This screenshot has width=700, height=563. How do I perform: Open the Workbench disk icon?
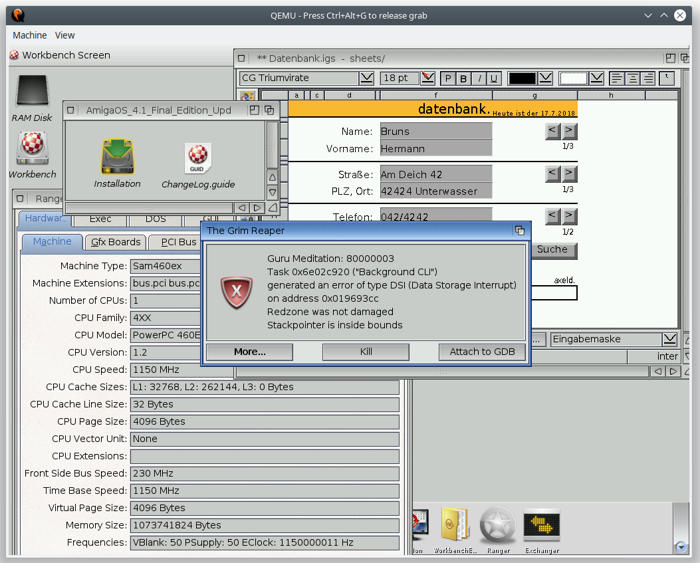click(32, 148)
